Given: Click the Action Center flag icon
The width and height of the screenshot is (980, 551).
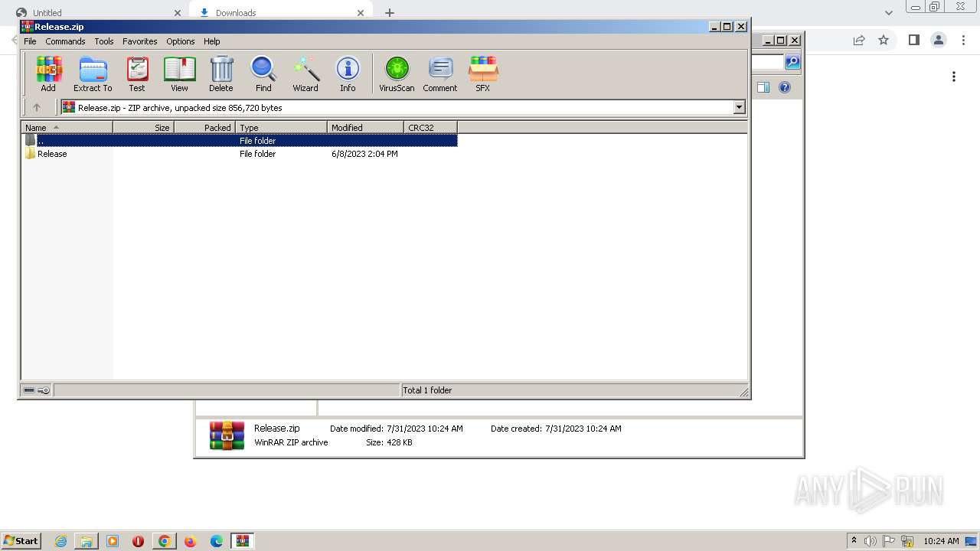Looking at the screenshot, I should pos(889,541).
